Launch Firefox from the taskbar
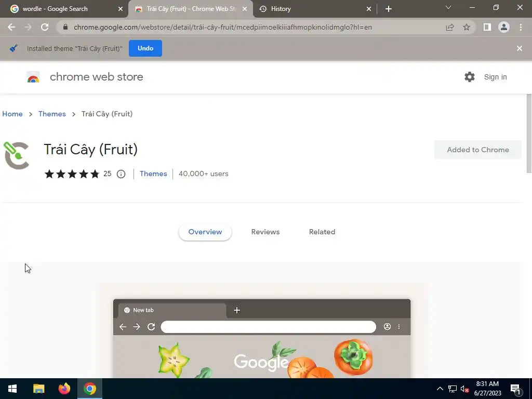Viewport: 532px width, 399px height. click(x=64, y=389)
